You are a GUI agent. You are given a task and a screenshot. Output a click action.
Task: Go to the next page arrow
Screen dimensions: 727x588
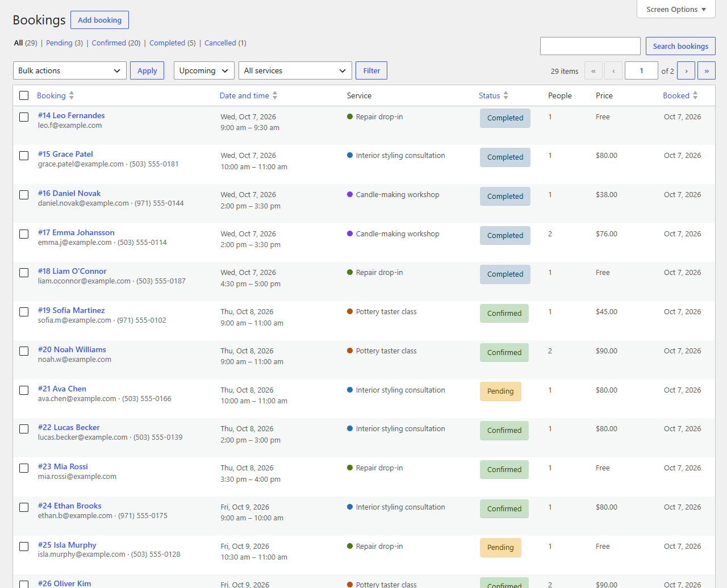coord(686,70)
